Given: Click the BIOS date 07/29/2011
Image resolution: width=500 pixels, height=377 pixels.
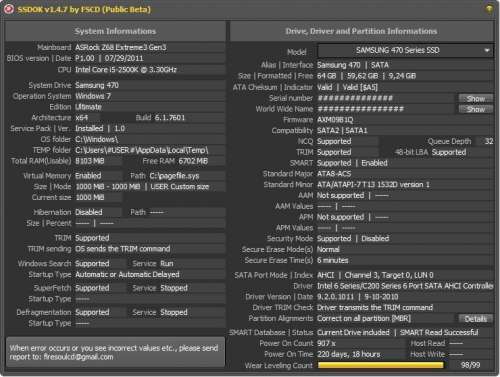Looking at the screenshot, I should (124, 58).
